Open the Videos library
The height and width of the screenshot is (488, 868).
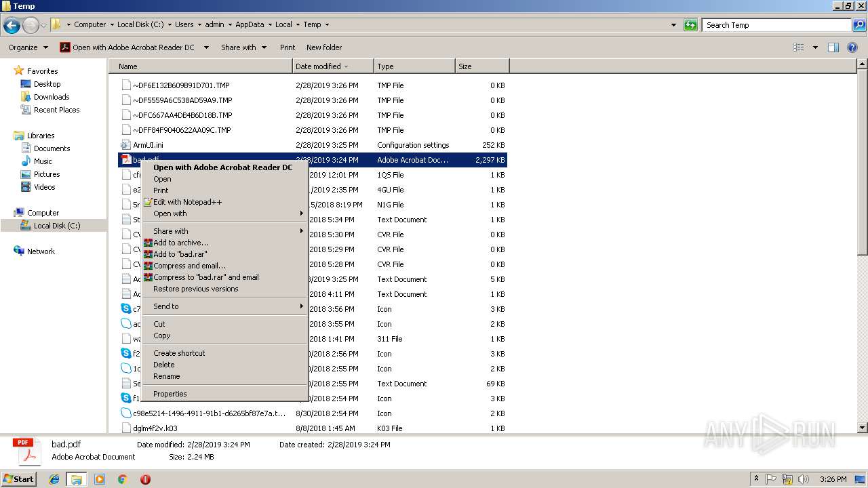(44, 187)
